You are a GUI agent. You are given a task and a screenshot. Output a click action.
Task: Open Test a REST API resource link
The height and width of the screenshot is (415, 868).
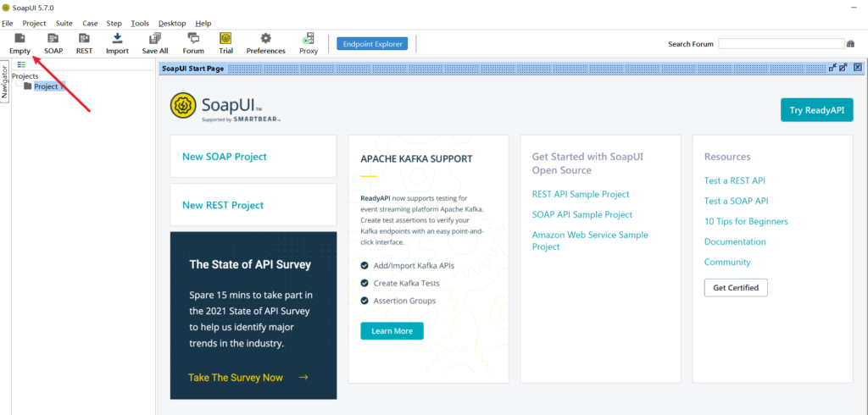(735, 180)
